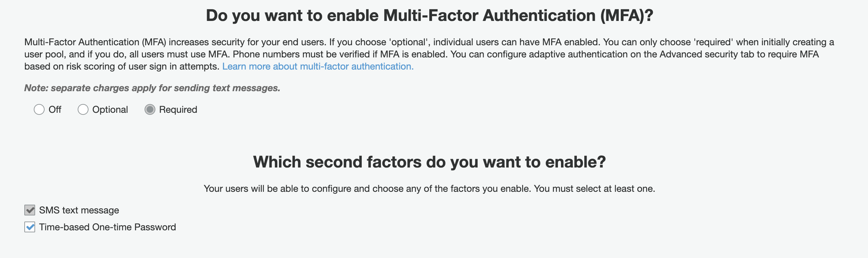The image size is (868, 258).
Task: Click the "Which second factors" heading
Action: [430, 162]
